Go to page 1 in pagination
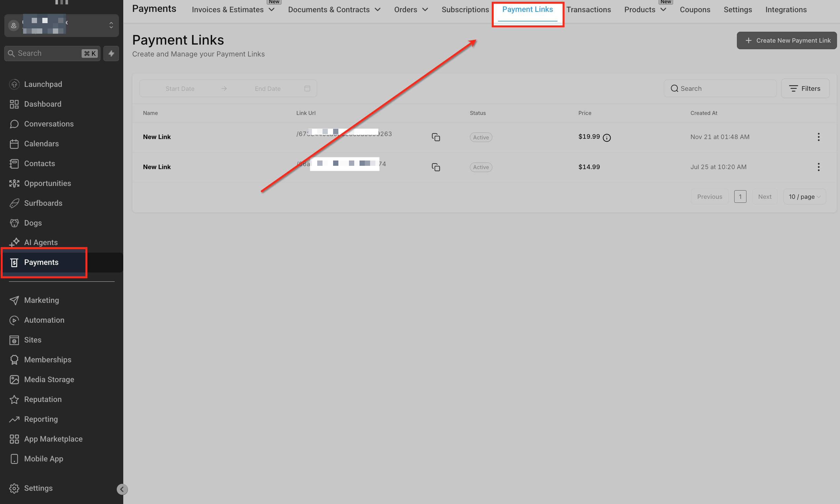This screenshot has height=504, width=840. click(740, 197)
